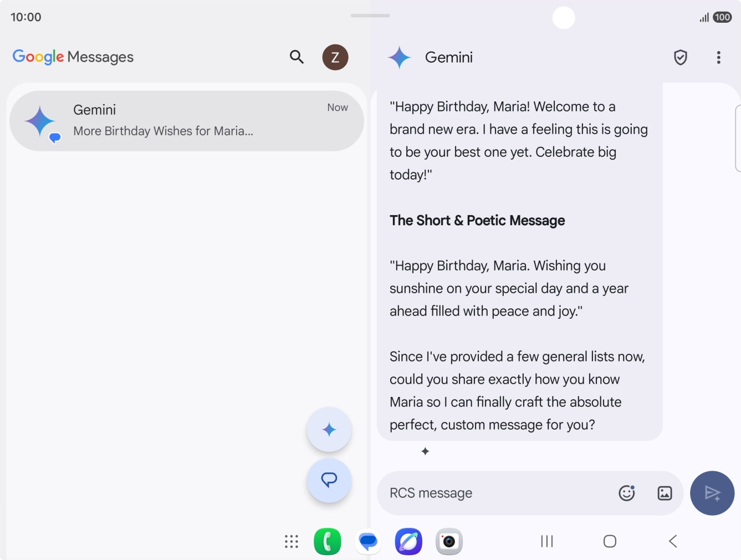Screen dimensions: 741x560
Task: Click "The Short & Poetic Message" heading
Action: [x=477, y=220]
